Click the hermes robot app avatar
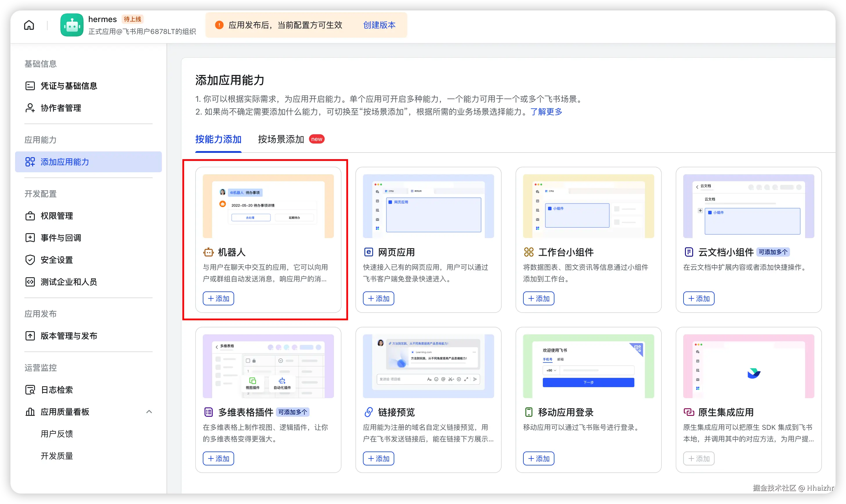Screen dimensions: 846x504 coord(72,25)
